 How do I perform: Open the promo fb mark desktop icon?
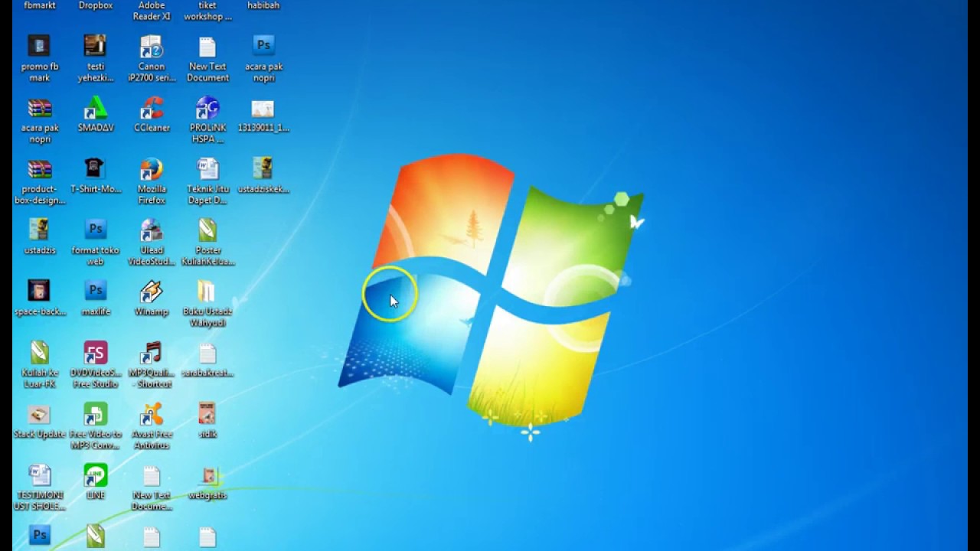[39, 46]
